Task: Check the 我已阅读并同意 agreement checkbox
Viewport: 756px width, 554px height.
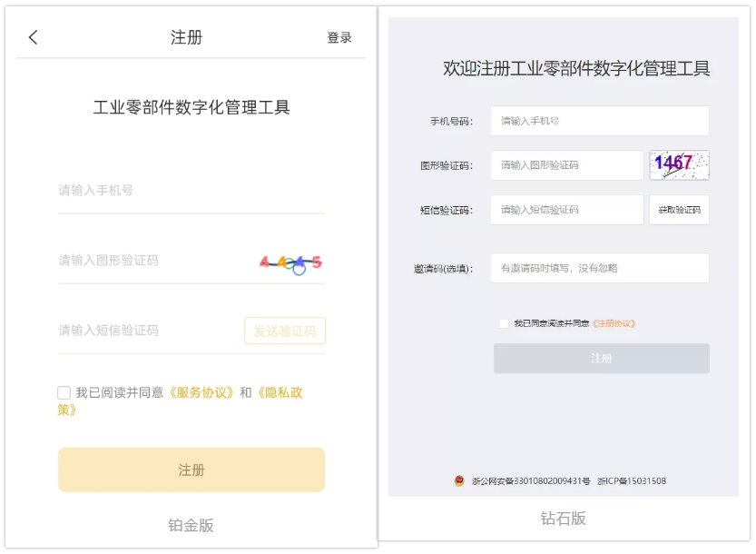Action: pos(64,393)
